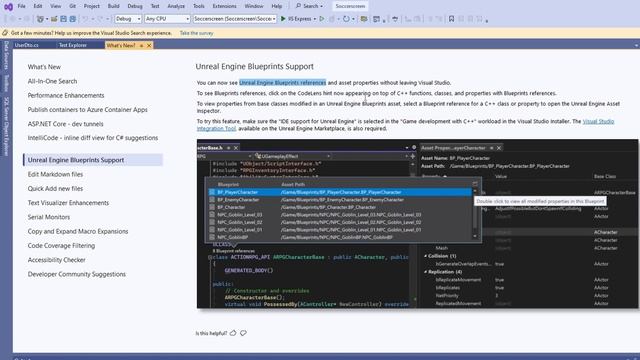Open the Project menu

(91, 6)
